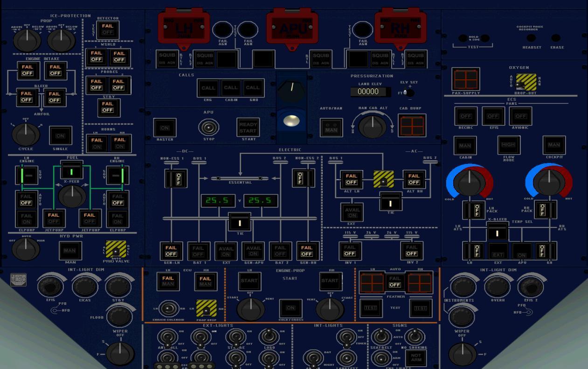Image resolution: width=588 pixels, height=369 pixels.
Task: Flip the LOGO light toggle switch
Action: pos(269,336)
